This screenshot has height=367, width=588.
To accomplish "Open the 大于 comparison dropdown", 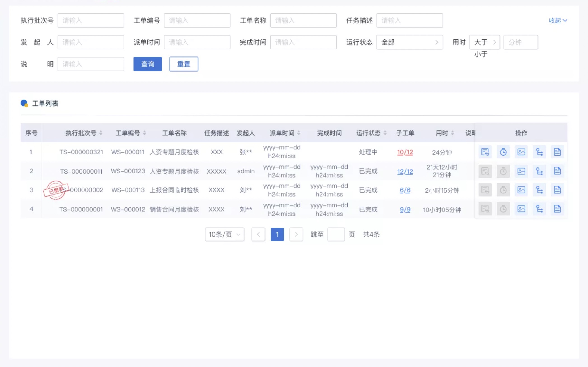I will (484, 42).
